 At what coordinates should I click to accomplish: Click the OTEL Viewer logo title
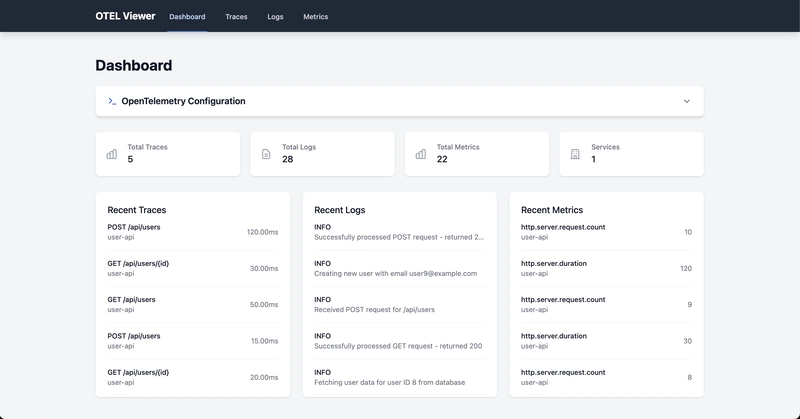[x=125, y=16]
